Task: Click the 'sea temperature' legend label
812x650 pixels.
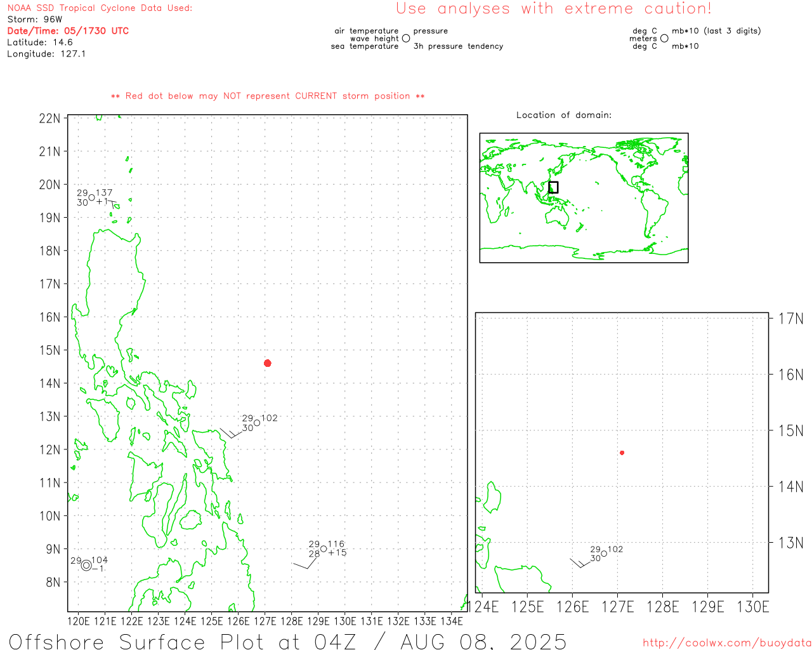Action: (365, 46)
